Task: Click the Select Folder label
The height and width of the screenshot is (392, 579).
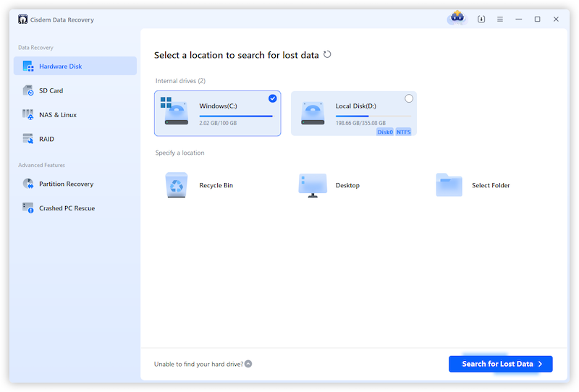Action: tap(491, 185)
